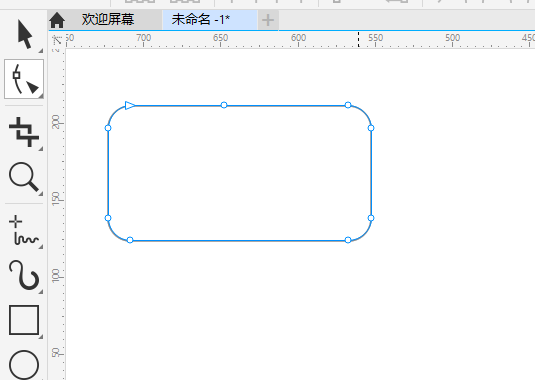Click the ruler origin corner icon
The width and height of the screenshot is (535, 380).
[x=57, y=40]
